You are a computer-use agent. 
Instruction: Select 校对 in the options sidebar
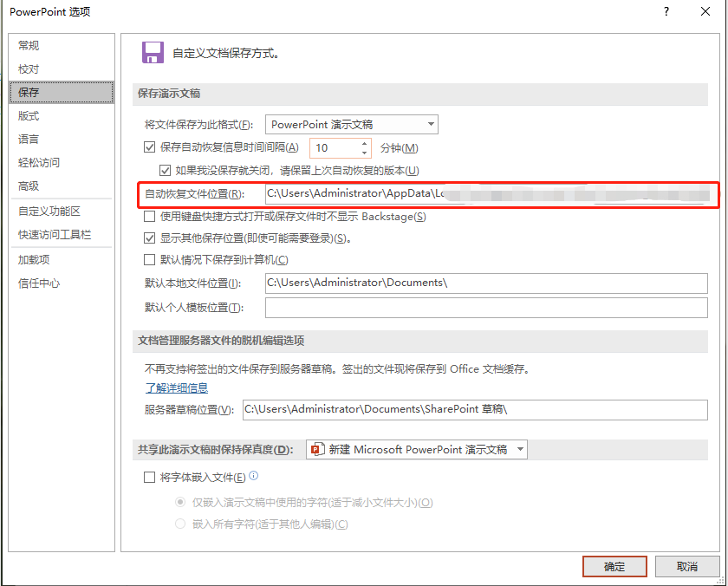[x=62, y=69]
